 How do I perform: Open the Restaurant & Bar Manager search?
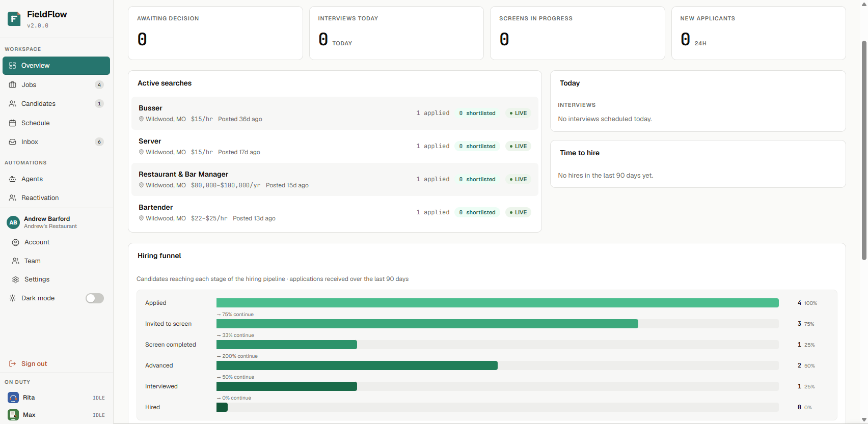[x=335, y=179]
